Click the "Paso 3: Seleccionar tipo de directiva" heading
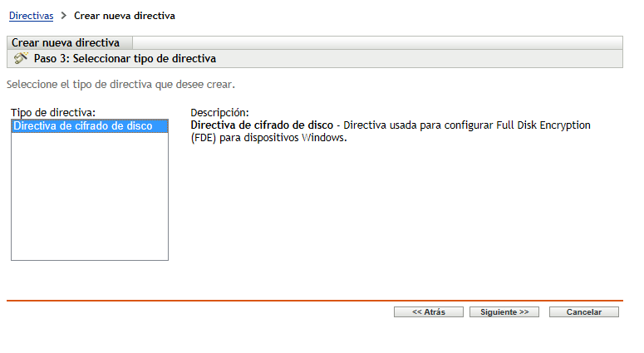Screen dimensions: 644x353 [x=125, y=59]
